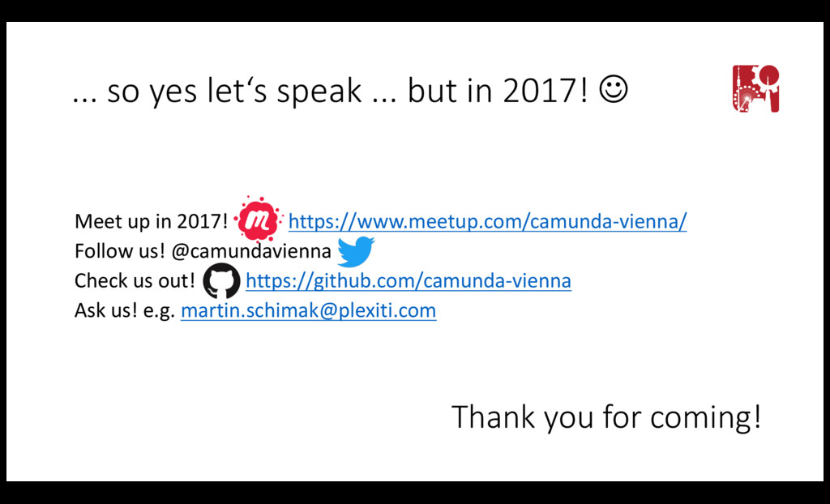Click the black bar below the slide
The image size is (830, 504).
(415, 493)
